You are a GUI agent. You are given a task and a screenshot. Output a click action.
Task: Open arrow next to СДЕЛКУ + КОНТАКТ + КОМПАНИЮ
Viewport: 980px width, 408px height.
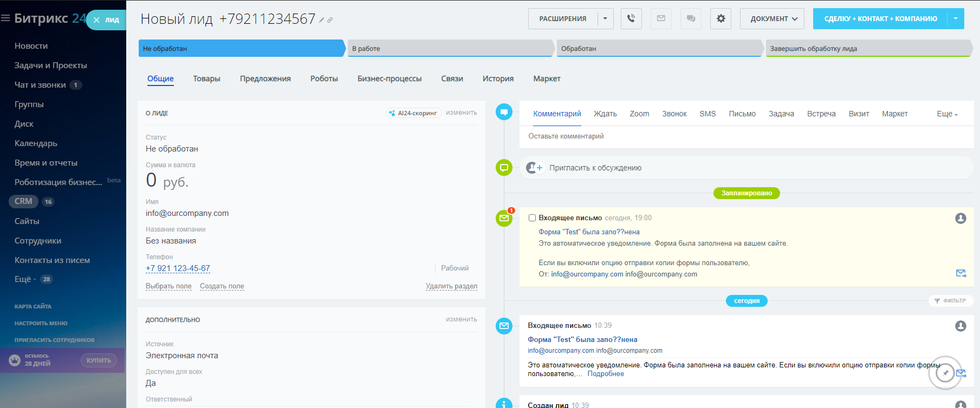click(956, 18)
